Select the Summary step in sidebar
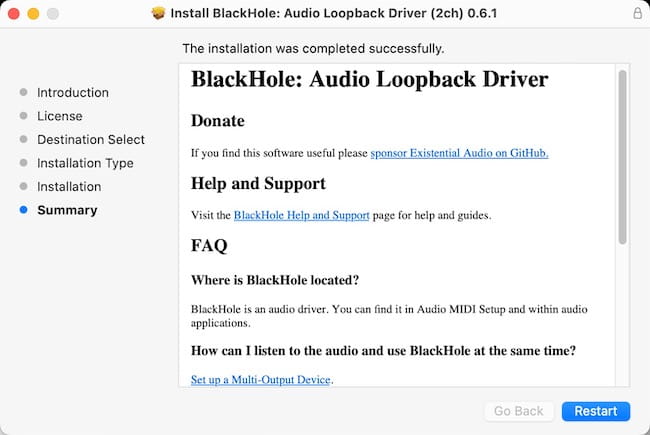Image resolution: width=650 pixels, height=435 pixels. coord(67,210)
